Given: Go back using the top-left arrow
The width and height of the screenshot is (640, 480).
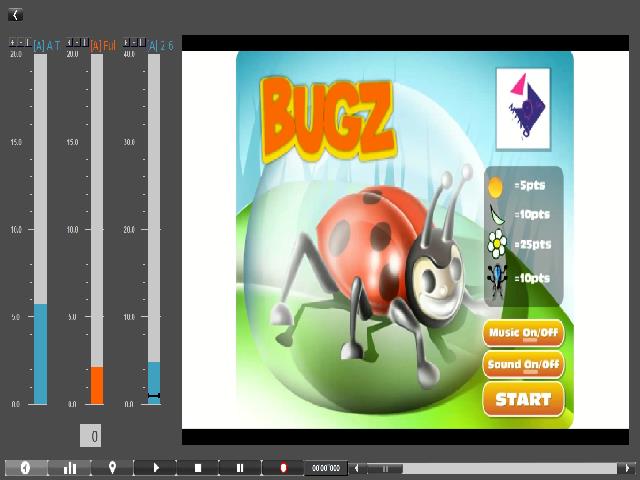Looking at the screenshot, I should pyautogui.click(x=15, y=15).
